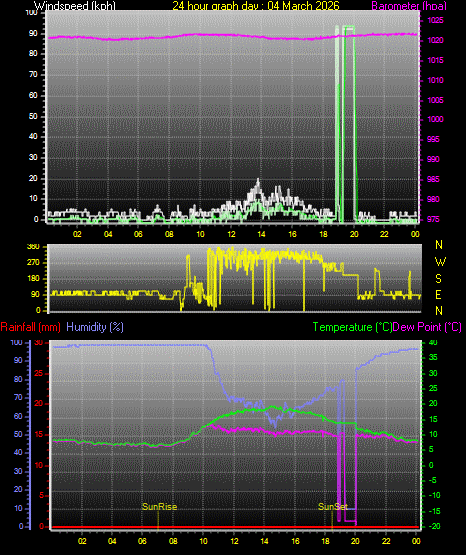The image size is (466, 555).
Task: Click the 'S' compass direction label
Action: pyautogui.click(x=438, y=279)
